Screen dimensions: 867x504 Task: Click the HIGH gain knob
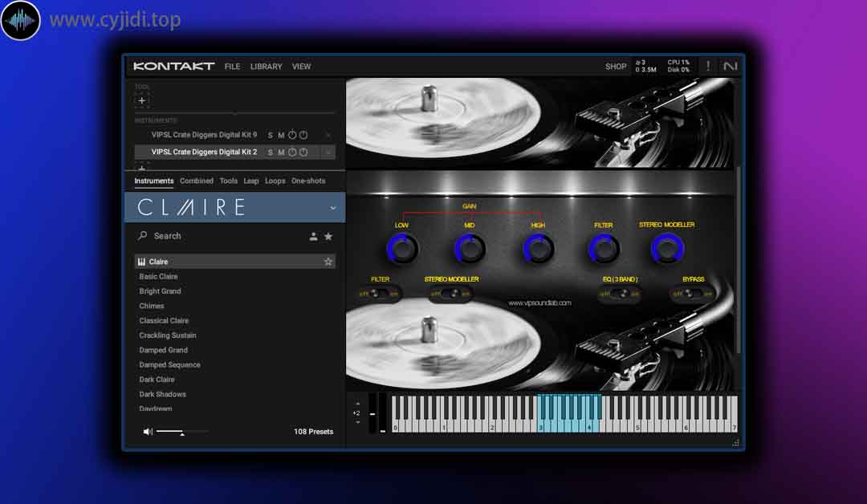[x=538, y=249]
